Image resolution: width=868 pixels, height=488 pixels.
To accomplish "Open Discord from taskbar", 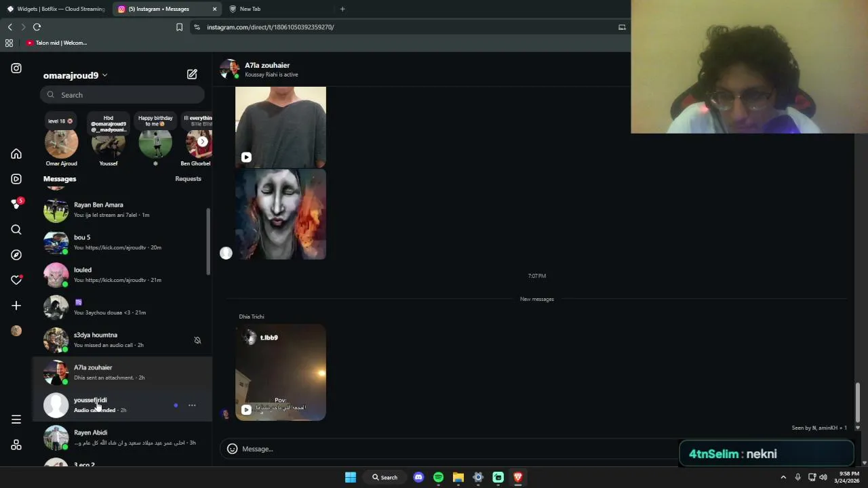I will pos(418,477).
